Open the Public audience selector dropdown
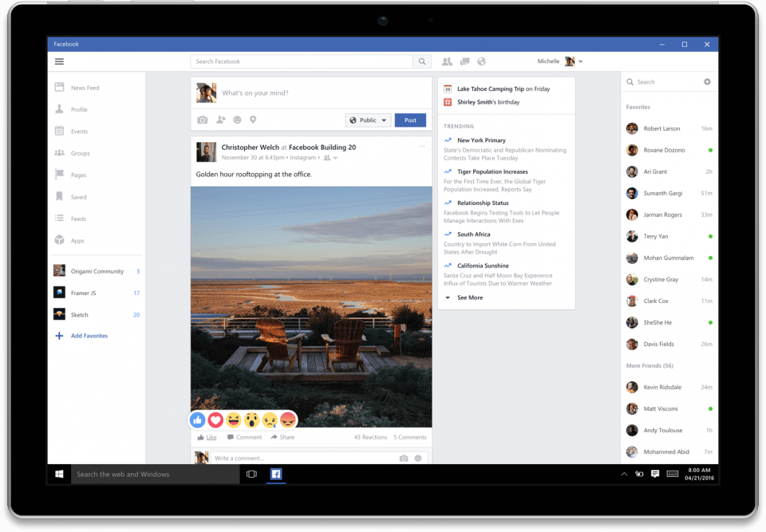The width and height of the screenshot is (766, 532). [x=368, y=120]
